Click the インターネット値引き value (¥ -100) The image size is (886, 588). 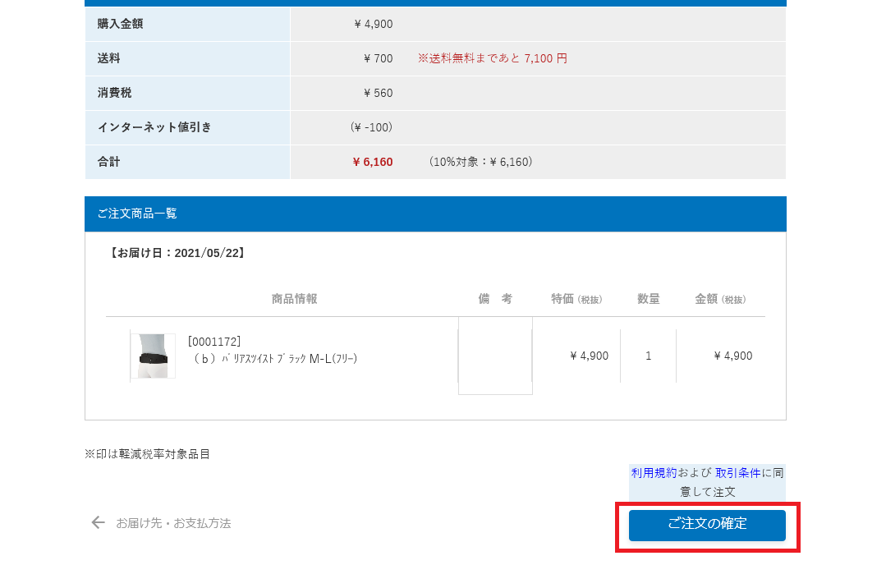pyautogui.click(x=371, y=127)
